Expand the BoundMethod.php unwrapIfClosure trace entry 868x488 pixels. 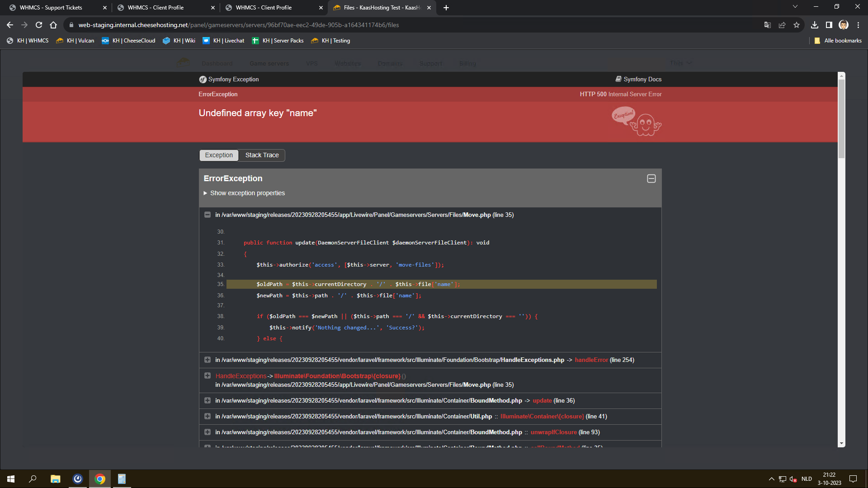(x=208, y=432)
